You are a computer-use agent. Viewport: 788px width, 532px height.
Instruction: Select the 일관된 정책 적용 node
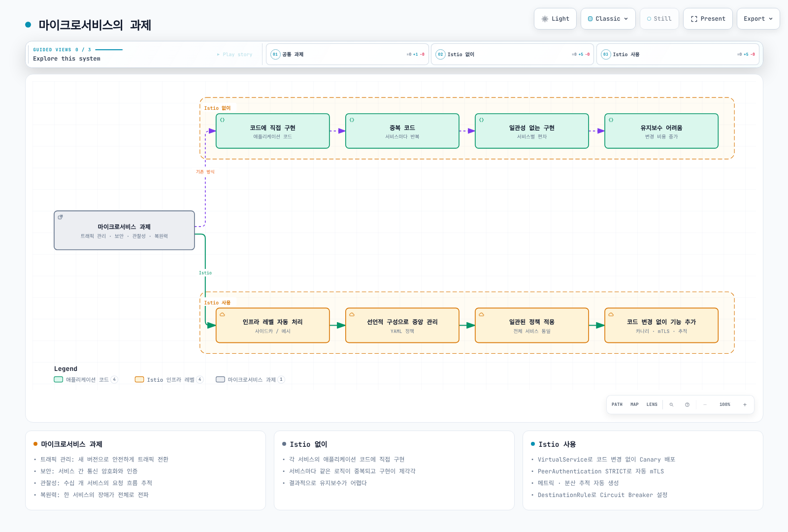[532, 326]
